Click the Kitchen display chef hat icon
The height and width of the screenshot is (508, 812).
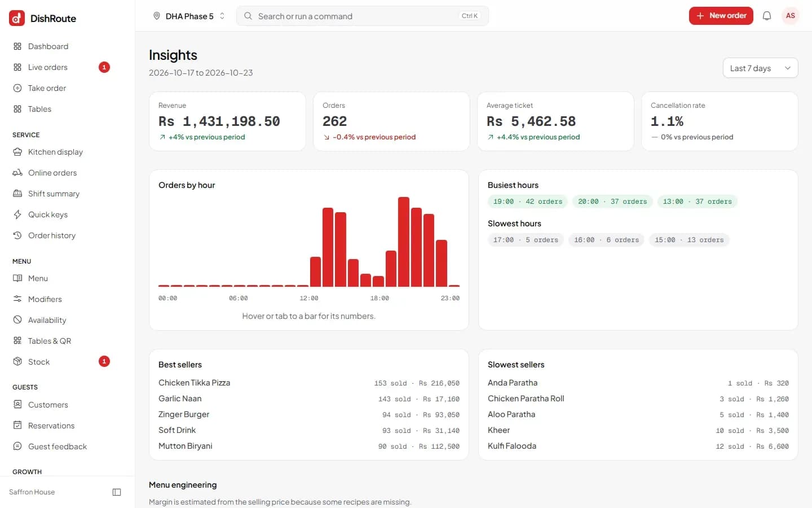coord(17,152)
